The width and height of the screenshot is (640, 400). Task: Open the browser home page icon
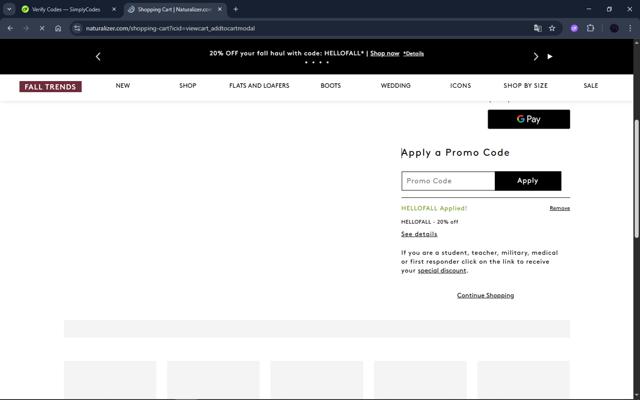pyautogui.click(x=58, y=28)
